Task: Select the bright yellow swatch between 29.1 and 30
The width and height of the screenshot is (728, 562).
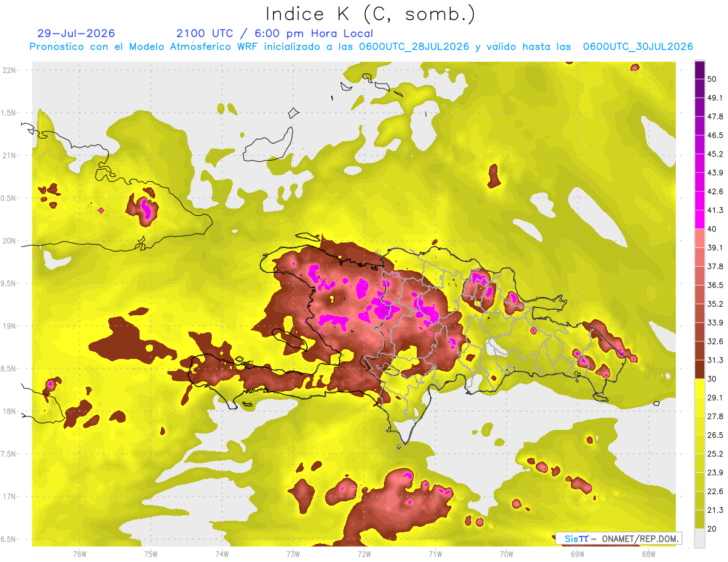Action: 699,388
